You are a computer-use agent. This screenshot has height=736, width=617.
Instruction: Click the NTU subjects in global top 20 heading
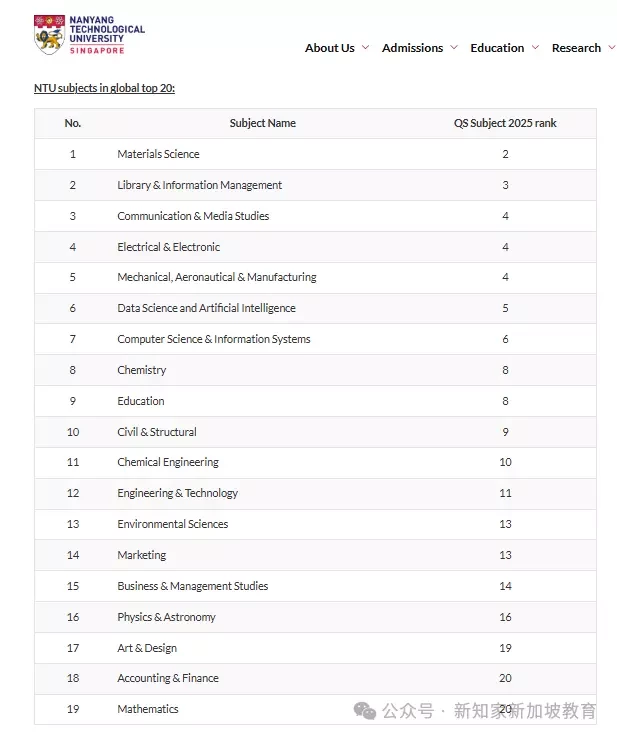coord(104,88)
